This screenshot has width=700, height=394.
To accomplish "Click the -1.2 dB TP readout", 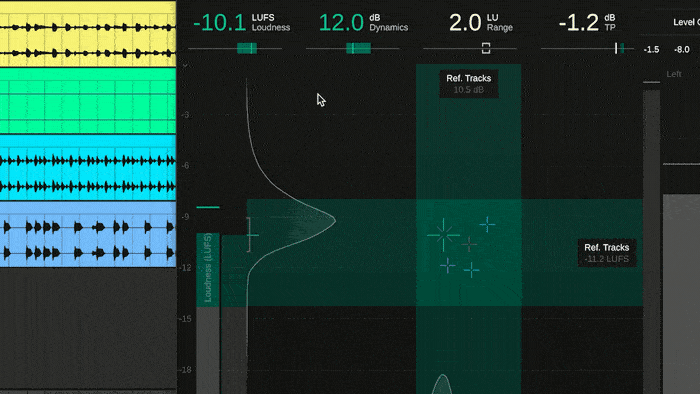I will pos(587,22).
